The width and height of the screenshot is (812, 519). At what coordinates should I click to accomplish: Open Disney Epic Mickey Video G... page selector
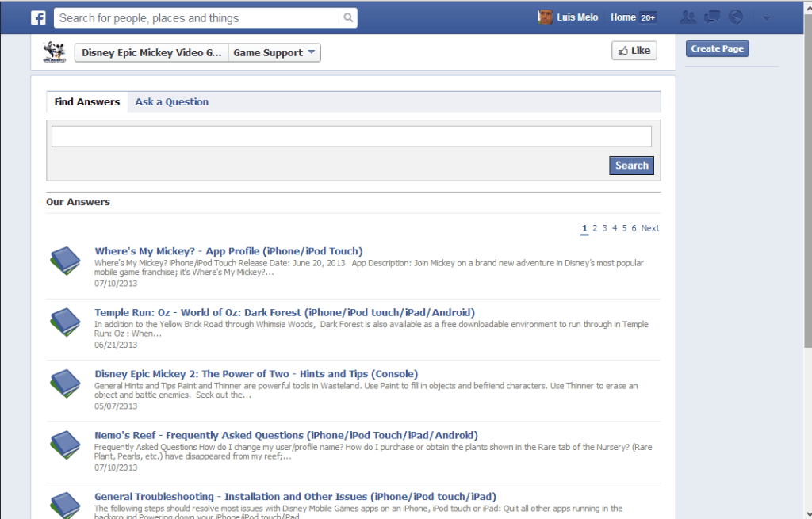coord(151,53)
